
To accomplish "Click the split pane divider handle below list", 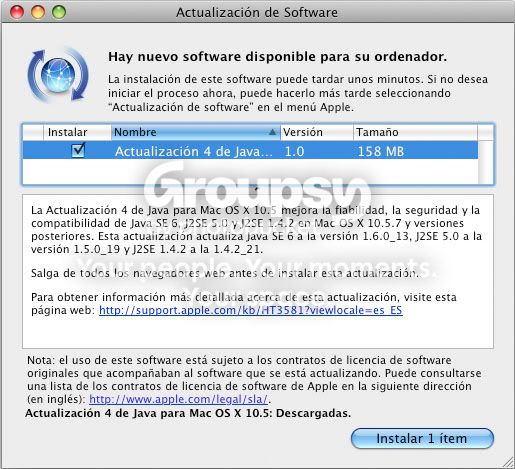I will (256, 189).
